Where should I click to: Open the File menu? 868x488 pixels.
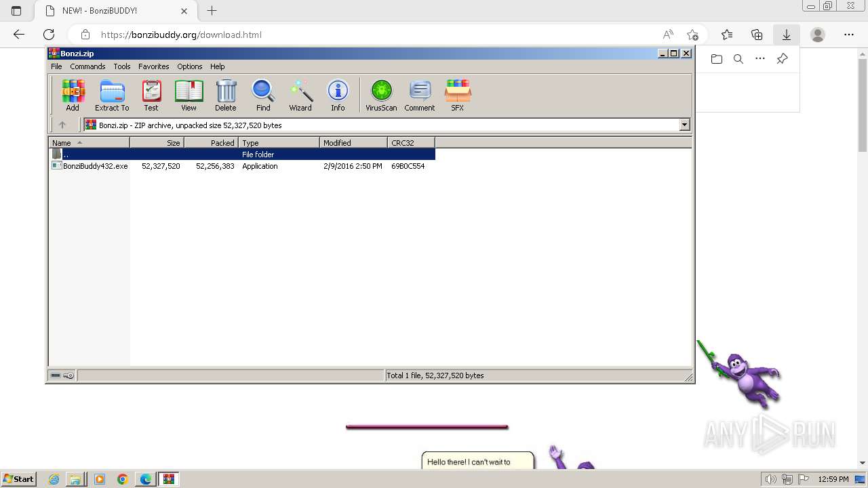(56, 66)
